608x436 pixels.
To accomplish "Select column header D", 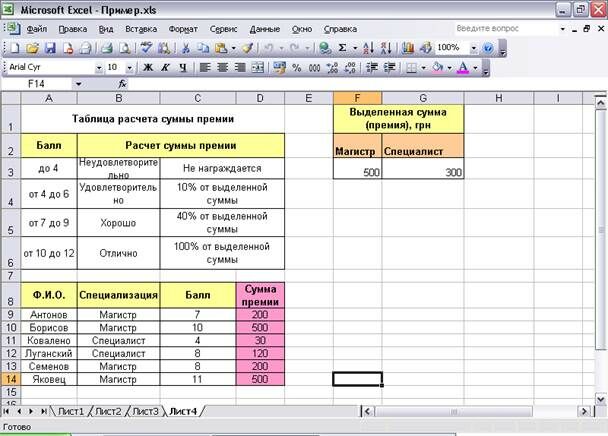I will click(260, 98).
